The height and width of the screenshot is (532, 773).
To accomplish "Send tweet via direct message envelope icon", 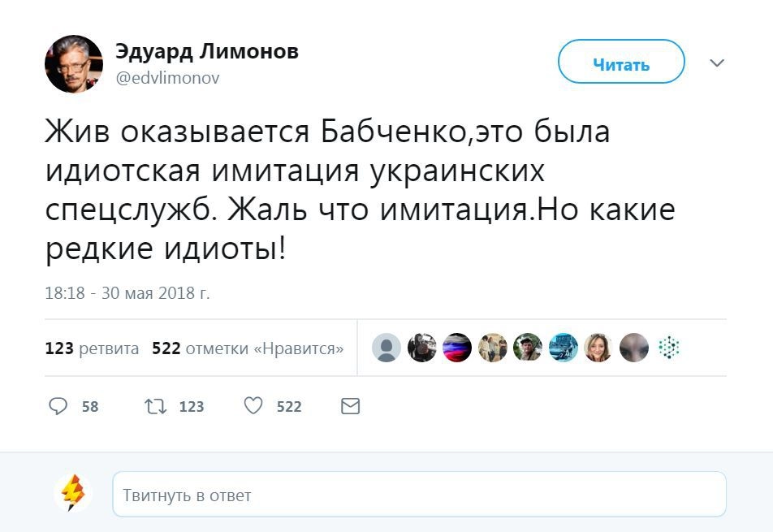I will click(x=350, y=406).
